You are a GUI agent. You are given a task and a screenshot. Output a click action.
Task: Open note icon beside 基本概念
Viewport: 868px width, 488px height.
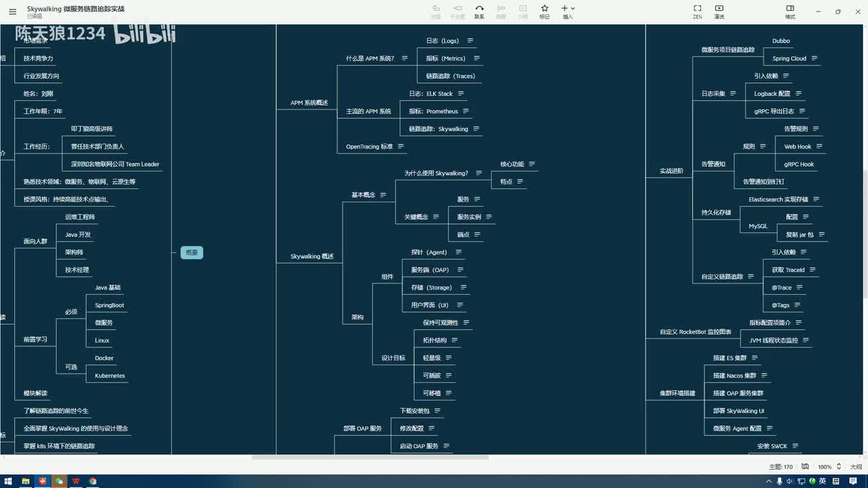(x=383, y=195)
